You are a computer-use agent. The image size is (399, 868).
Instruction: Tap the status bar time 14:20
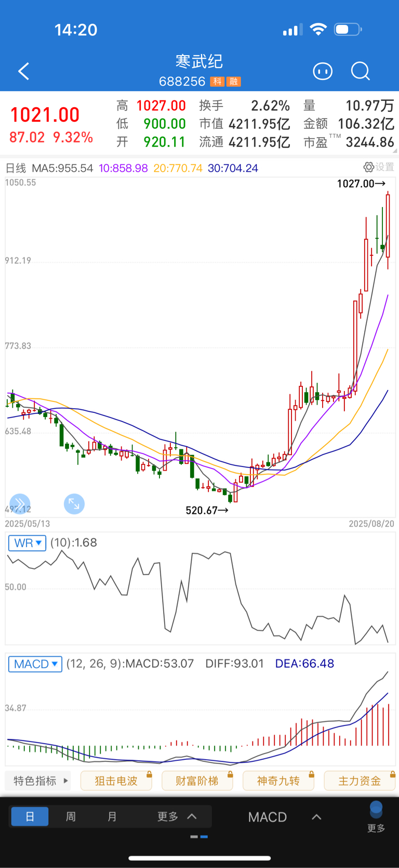pos(76,30)
